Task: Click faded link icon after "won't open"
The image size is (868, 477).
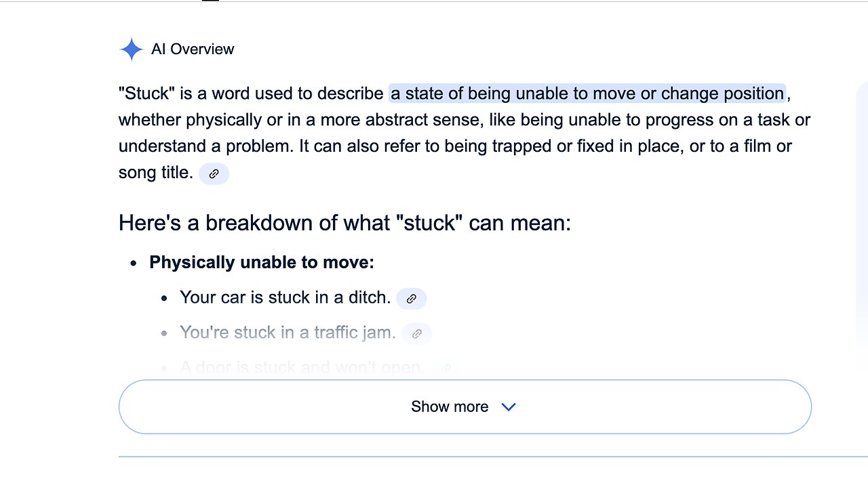Action: click(446, 369)
